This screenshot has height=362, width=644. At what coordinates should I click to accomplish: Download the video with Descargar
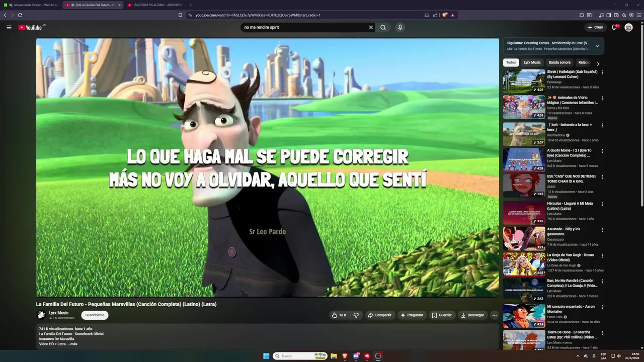pyautogui.click(x=472, y=315)
